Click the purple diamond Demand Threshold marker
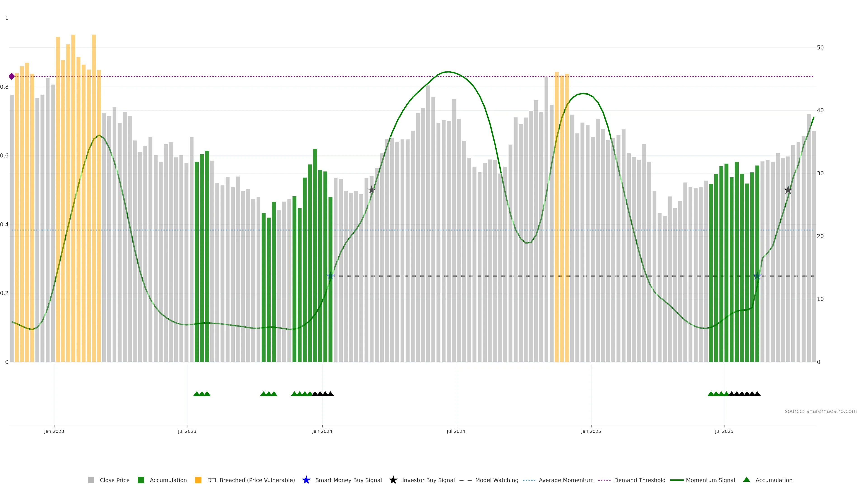The width and height of the screenshot is (868, 488). 12,76
